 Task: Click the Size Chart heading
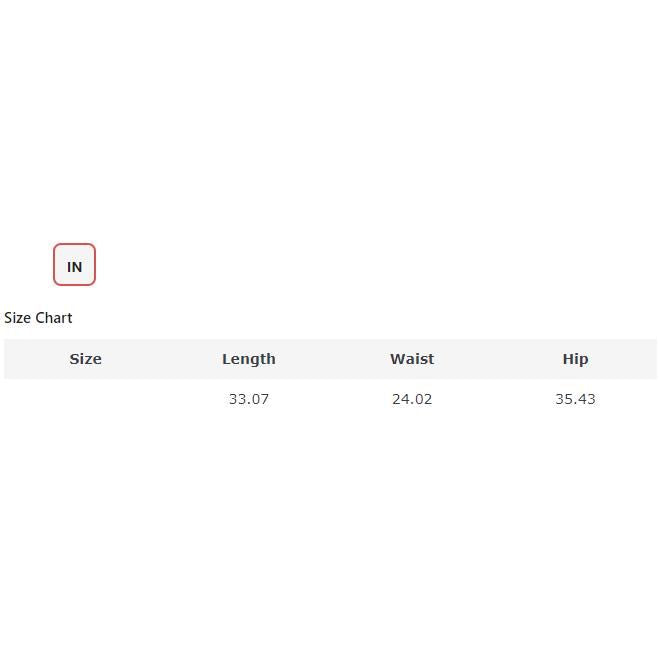coord(38,318)
